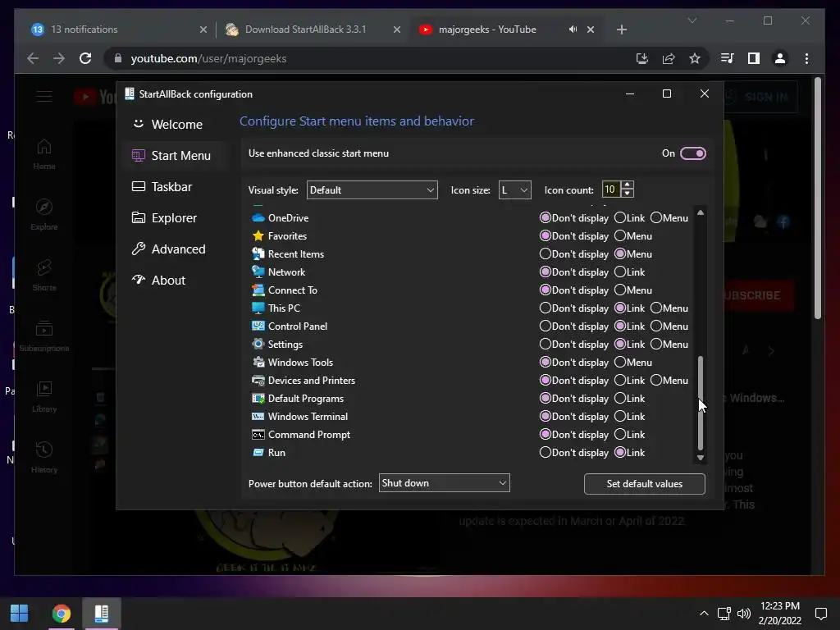Close the majorgeeks YouTube tab
This screenshot has height=630, width=840.
pos(591,30)
